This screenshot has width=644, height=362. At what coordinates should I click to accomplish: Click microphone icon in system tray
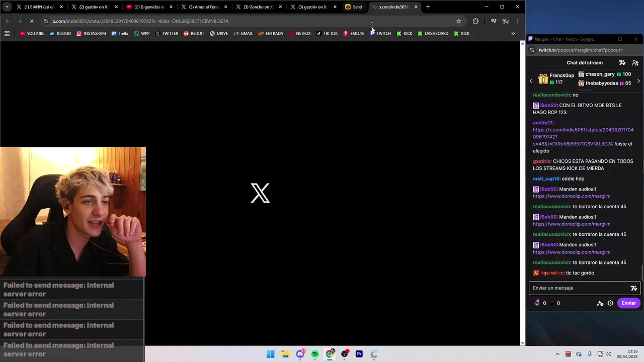click(x=589, y=354)
